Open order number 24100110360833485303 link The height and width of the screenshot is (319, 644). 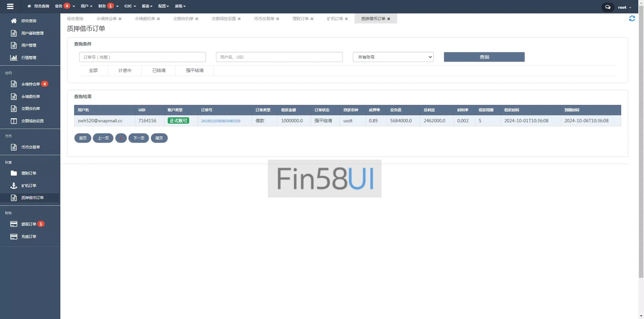221,121
